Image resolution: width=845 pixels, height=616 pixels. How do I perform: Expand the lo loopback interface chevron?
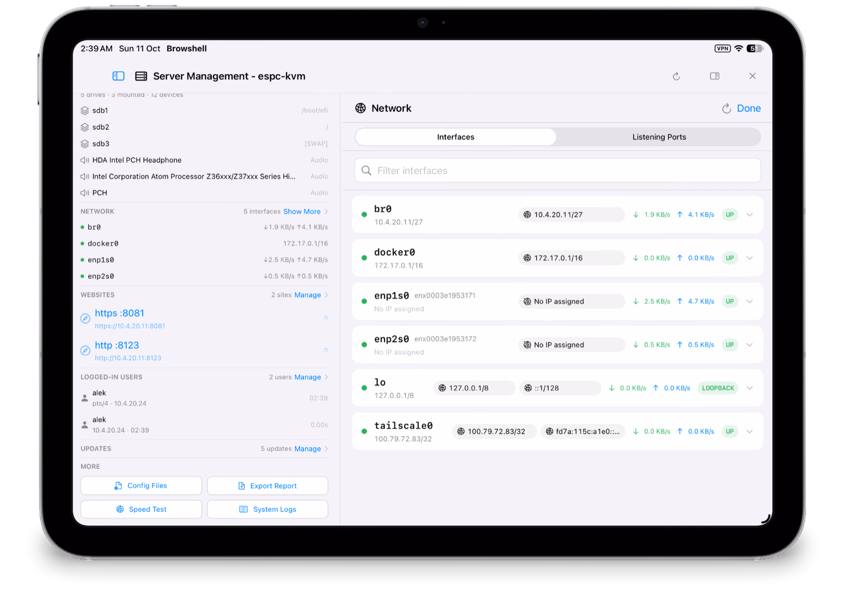point(750,388)
